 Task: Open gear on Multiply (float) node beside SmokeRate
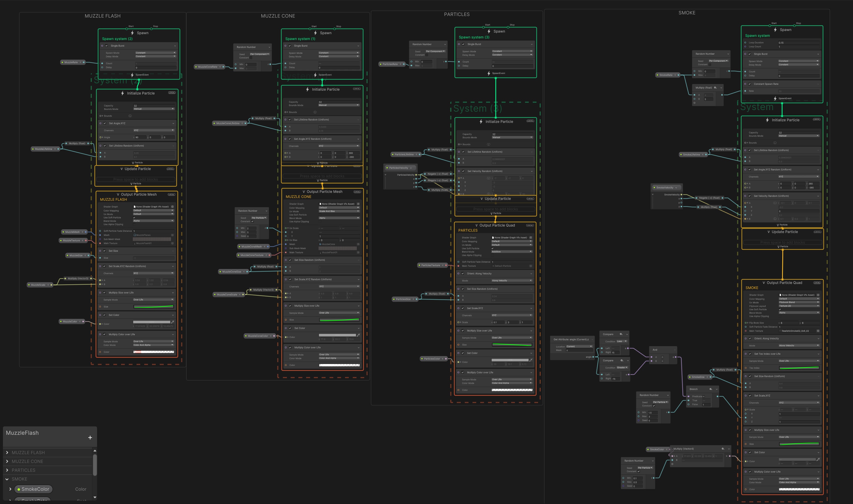pos(715,88)
